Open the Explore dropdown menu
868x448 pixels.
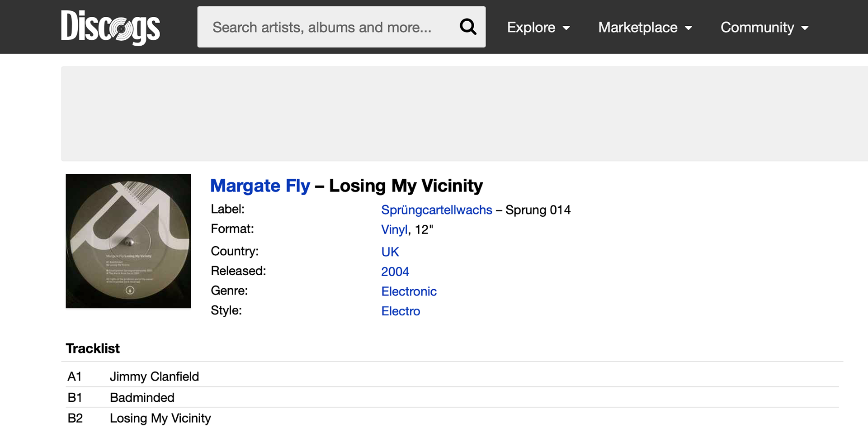tap(538, 28)
